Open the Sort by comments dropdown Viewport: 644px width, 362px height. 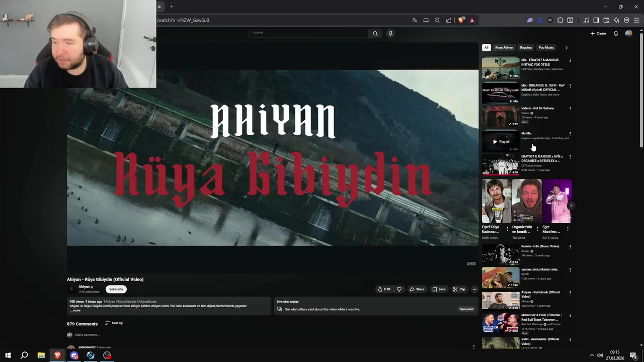tap(114, 323)
